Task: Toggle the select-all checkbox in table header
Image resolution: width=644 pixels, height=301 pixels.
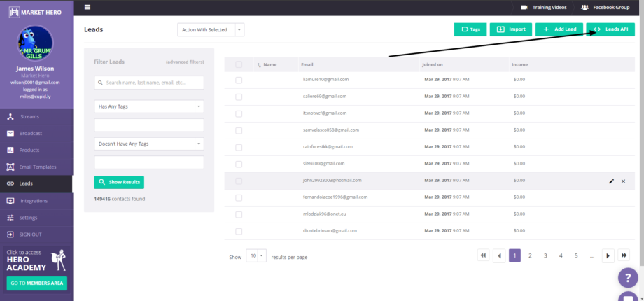Action: click(239, 64)
